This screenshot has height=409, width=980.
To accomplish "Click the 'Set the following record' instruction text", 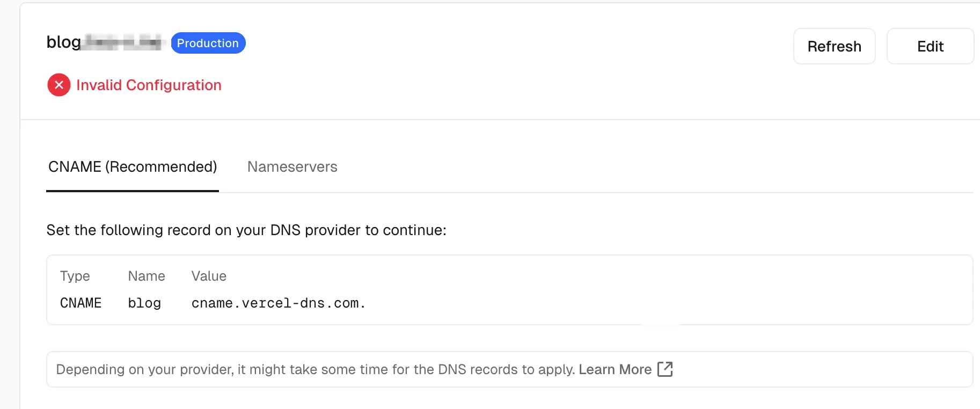I will 246,230.
